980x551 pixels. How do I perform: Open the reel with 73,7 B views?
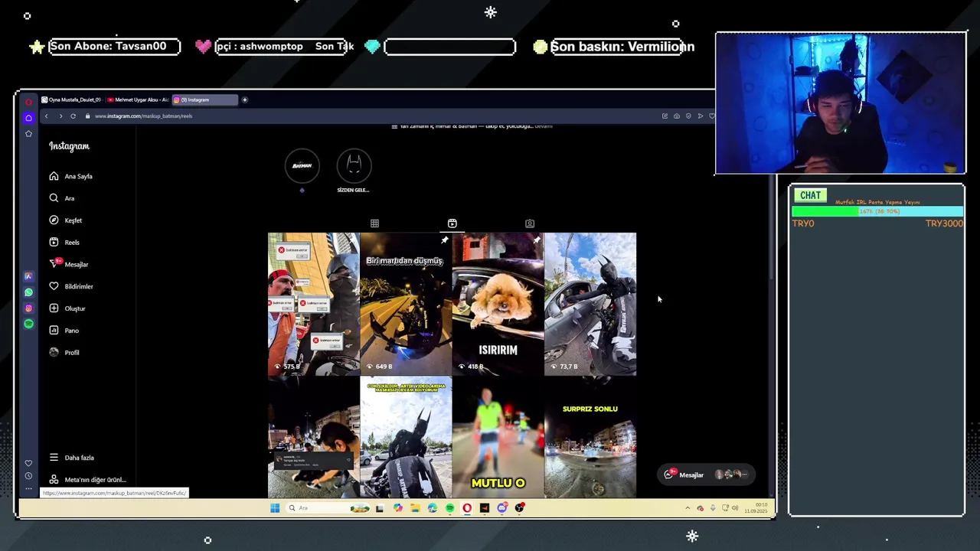[x=590, y=304]
